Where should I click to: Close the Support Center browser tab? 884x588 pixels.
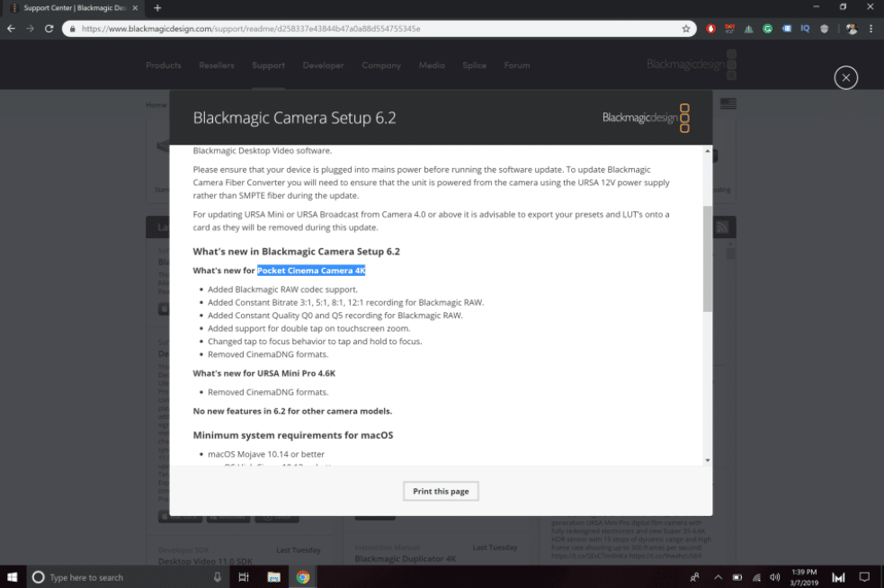[135, 8]
